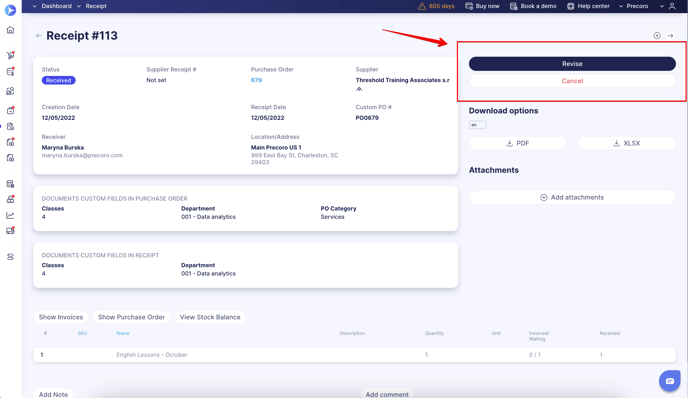Sort by the SKU column header
The image size is (688, 398).
coord(82,333)
